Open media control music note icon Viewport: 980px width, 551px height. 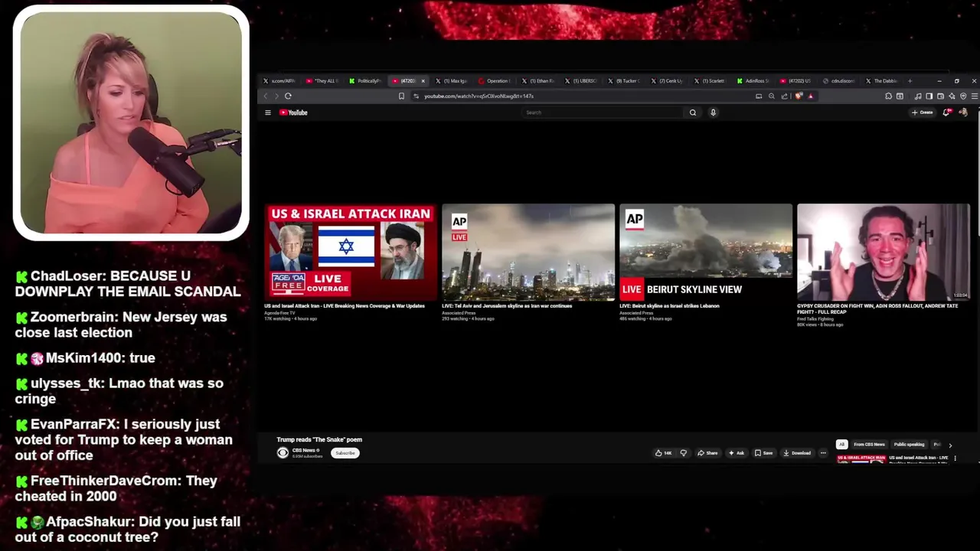tap(918, 96)
